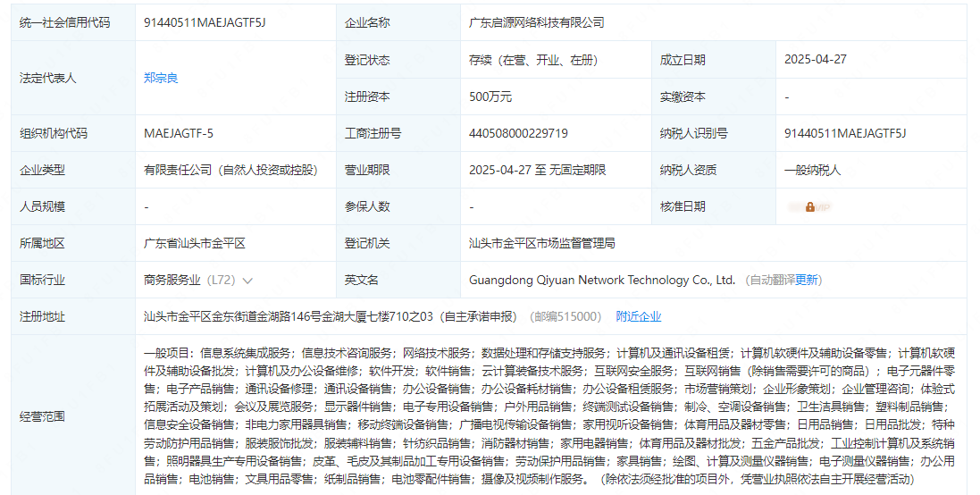This screenshot has height=495, width=980.
Task: Click the 成立日期 value 2025-04-27
Action: click(x=815, y=60)
